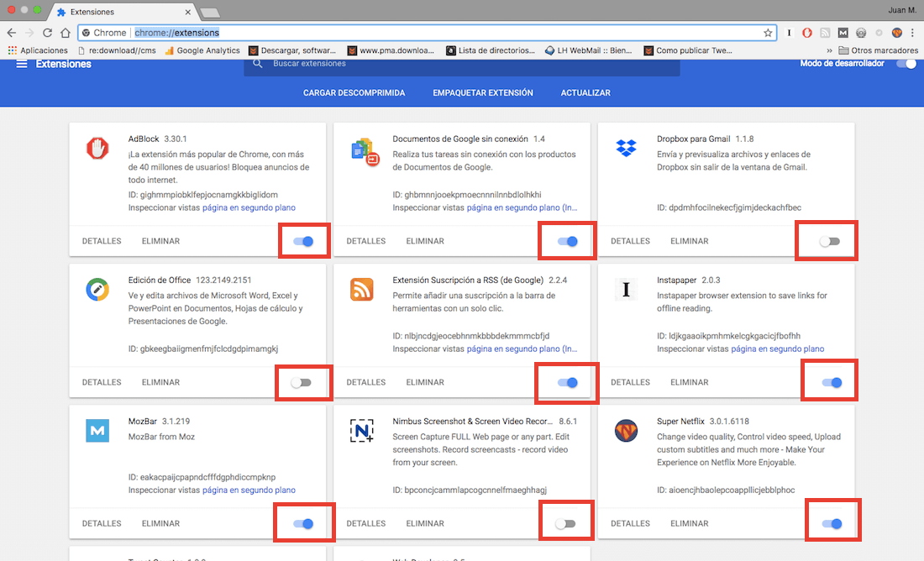Open AdBlock's página en segundo plano link
The image size is (924, 561).
[249, 208]
